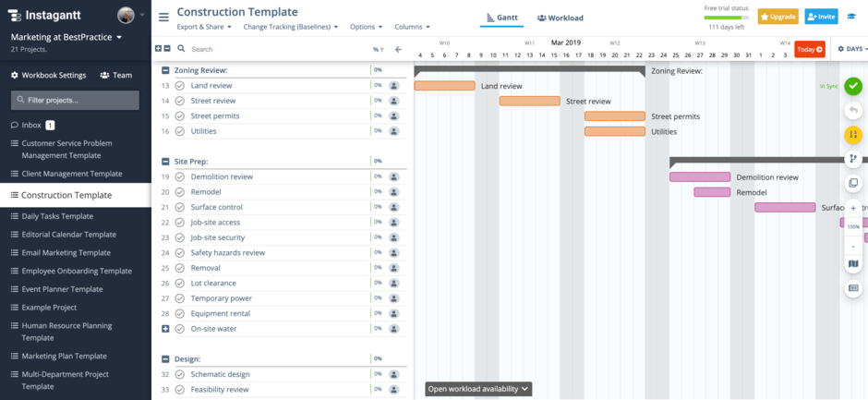Mark Temporary power task complete
Screen dimensions: 868x400
pos(179,298)
